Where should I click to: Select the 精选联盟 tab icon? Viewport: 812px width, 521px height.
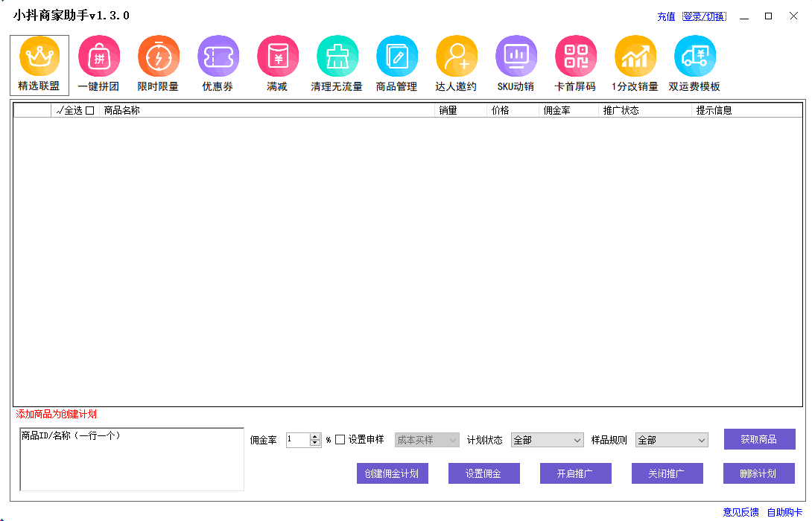[x=39, y=56]
